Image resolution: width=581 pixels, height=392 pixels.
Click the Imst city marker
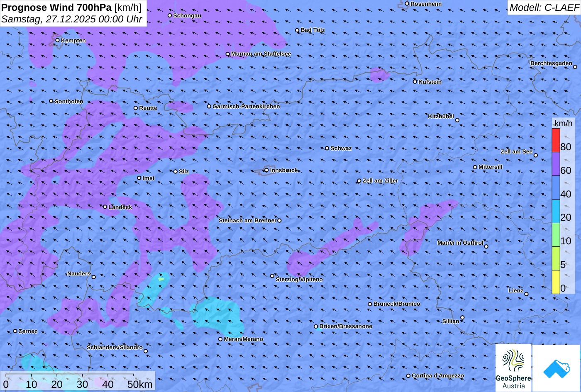pos(139,178)
